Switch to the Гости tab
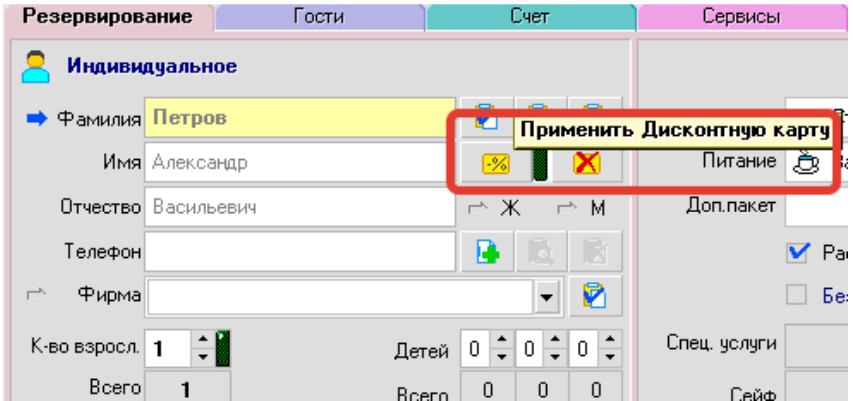Viewport: 853px width, 401px height. tap(320, 16)
